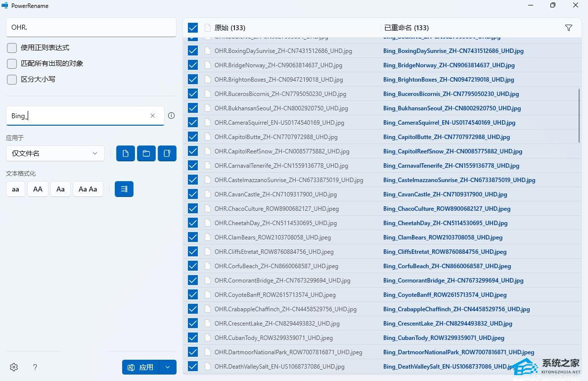Apply uppercase 'AA' text formatting
The height and width of the screenshot is (381, 588).
(x=38, y=189)
